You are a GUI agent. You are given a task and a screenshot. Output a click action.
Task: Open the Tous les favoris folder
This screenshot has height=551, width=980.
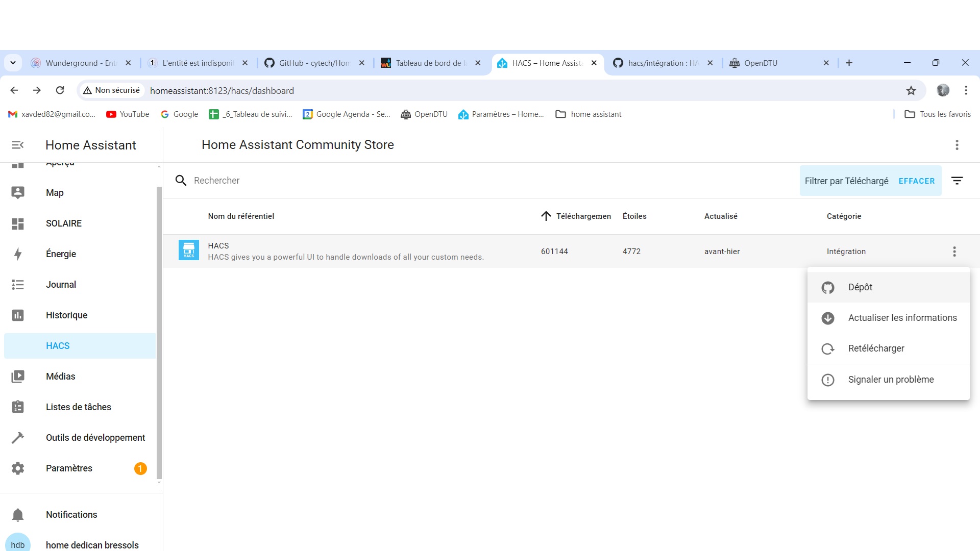[x=938, y=114]
